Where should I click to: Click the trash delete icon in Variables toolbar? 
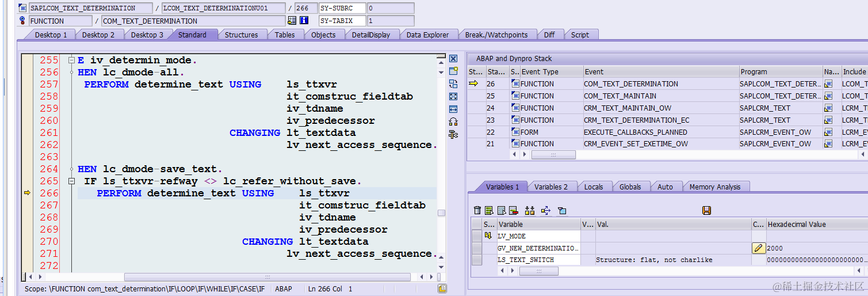pyautogui.click(x=477, y=211)
